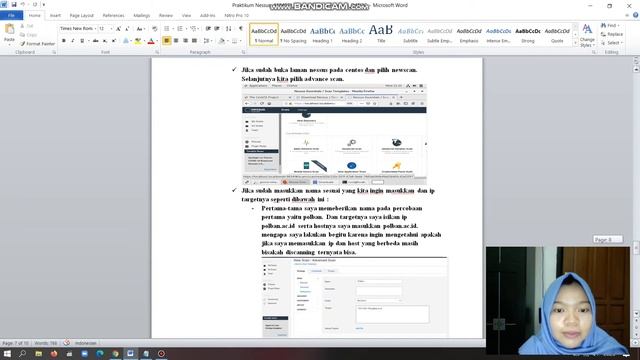The height and width of the screenshot is (360, 640).
Task: Click the Nessus screenshot image in document
Action: point(334,134)
